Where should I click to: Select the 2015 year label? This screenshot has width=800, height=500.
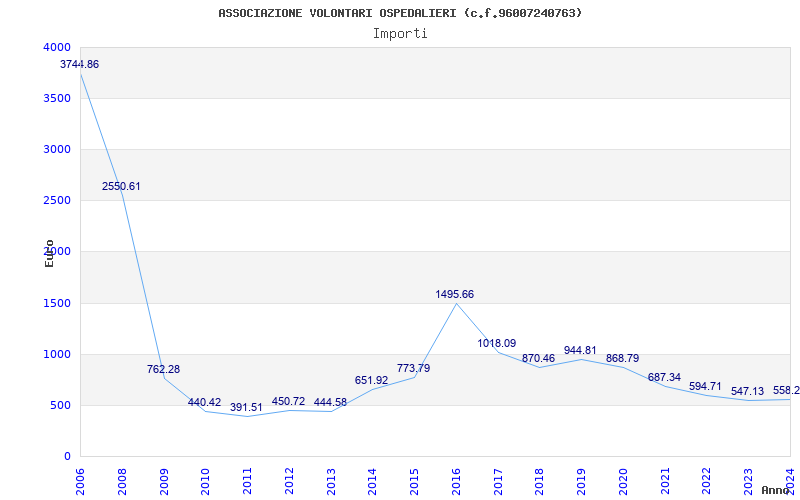[414, 481]
